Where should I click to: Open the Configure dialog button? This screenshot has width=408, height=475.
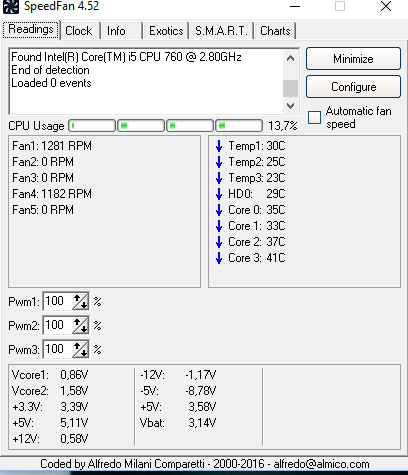[x=353, y=87]
